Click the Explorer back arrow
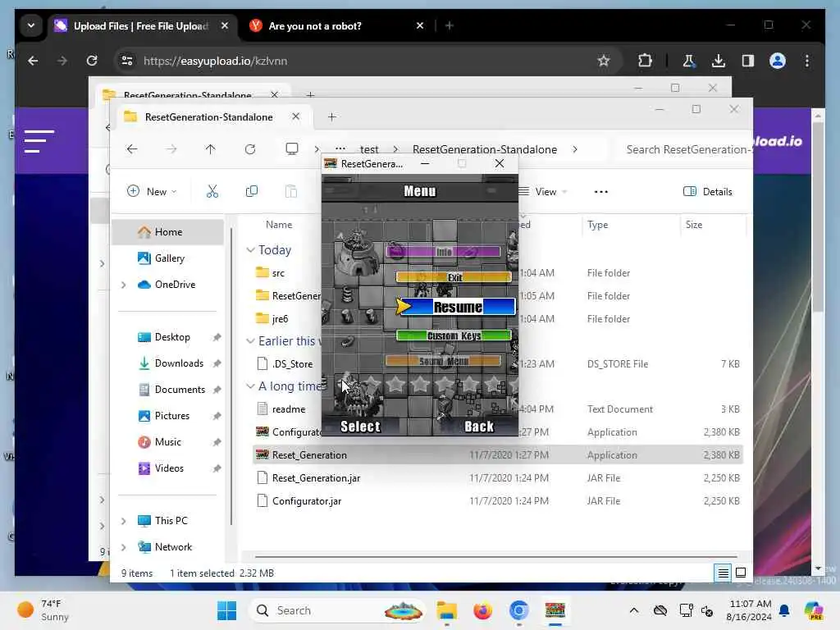This screenshot has width=840, height=630. coord(132,149)
